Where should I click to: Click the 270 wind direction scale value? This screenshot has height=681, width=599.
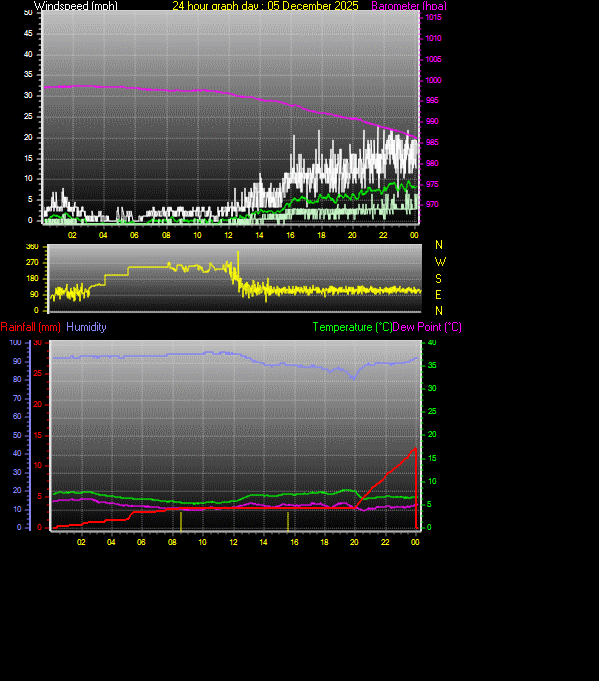point(33,262)
